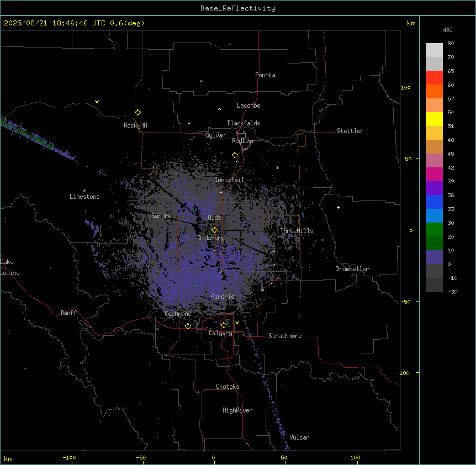
Task: Click the dBZ legend heading
Action: tap(447, 29)
